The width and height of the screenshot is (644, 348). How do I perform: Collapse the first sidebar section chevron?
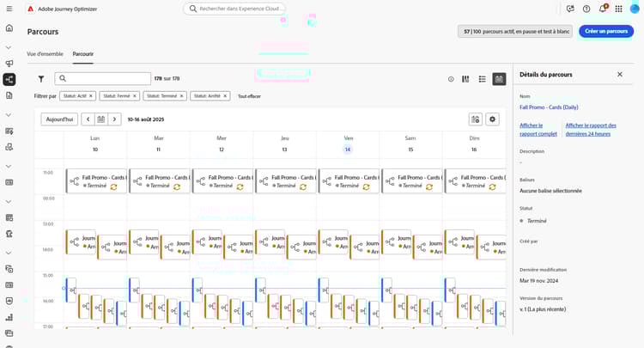(x=9, y=47)
